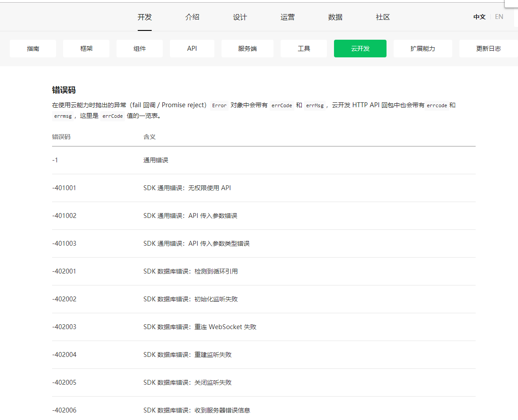Select error code -402004 cell
Viewport: 518px width, 420px height.
(x=64, y=355)
